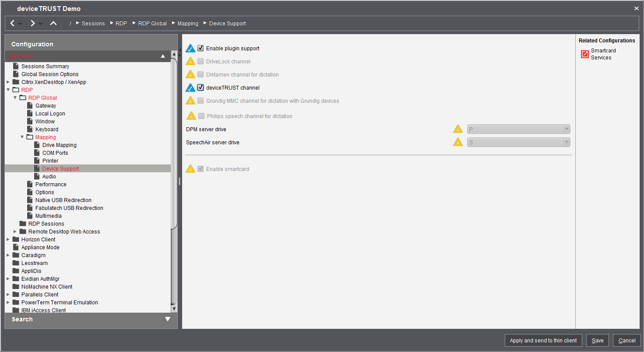Click the blue info icon beside deviceTRUST channel

point(190,87)
